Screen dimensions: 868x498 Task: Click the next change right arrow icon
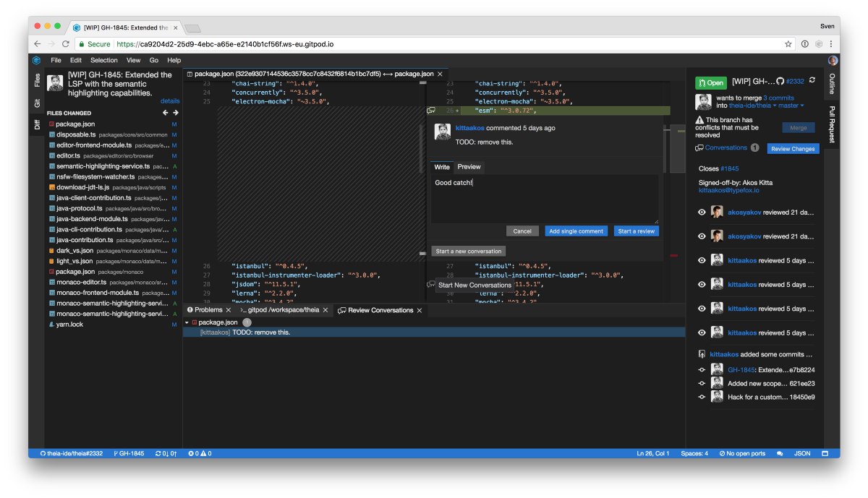click(175, 113)
